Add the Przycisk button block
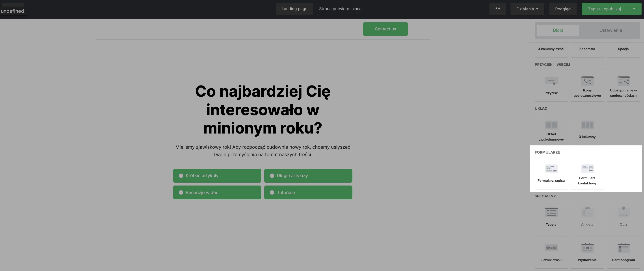The height and width of the screenshot is (271, 644). pos(551,85)
